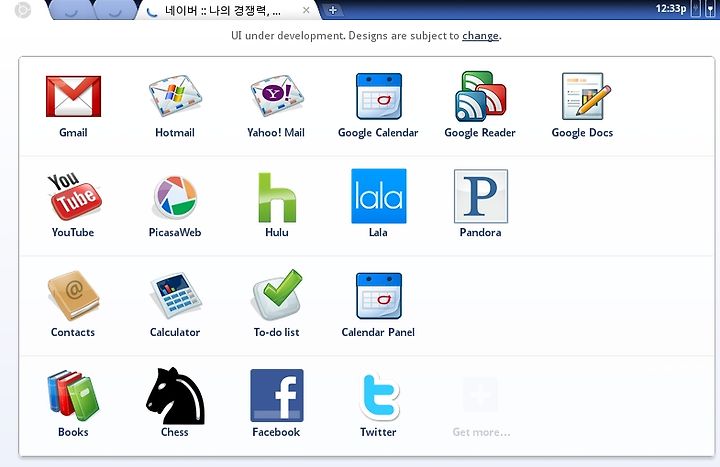
Task: Open the Google Docs icon
Action: click(586, 96)
